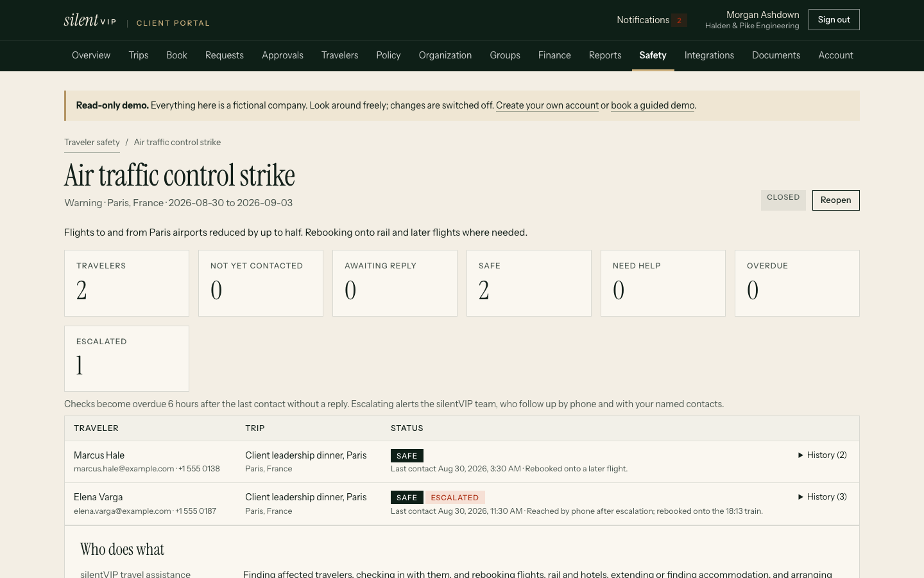Select the Need Help card

663,283
